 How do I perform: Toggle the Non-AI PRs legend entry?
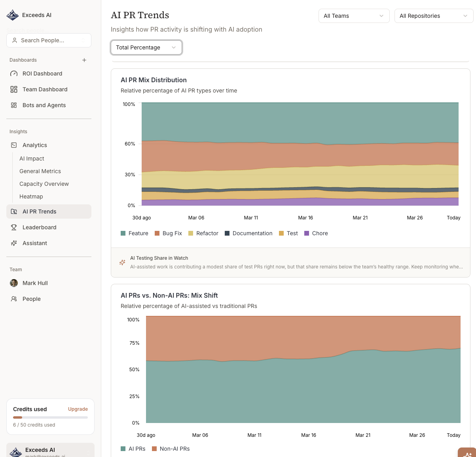pos(171,449)
